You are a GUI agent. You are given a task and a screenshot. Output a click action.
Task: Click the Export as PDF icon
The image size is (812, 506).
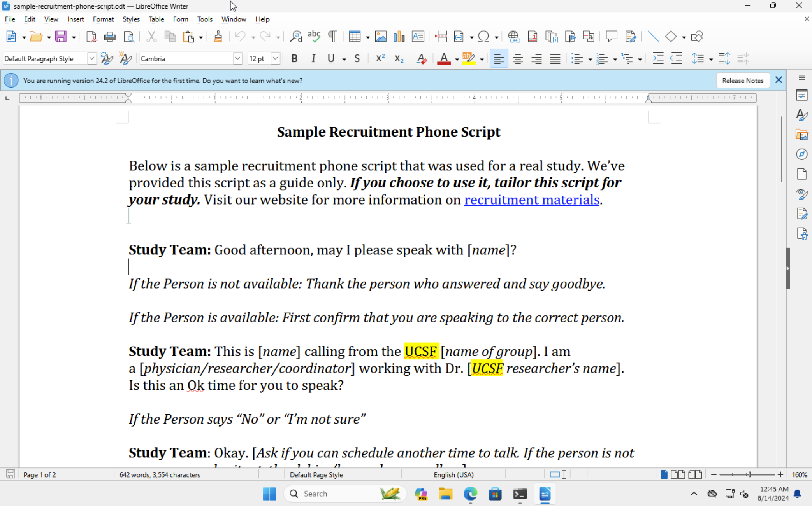point(91,37)
